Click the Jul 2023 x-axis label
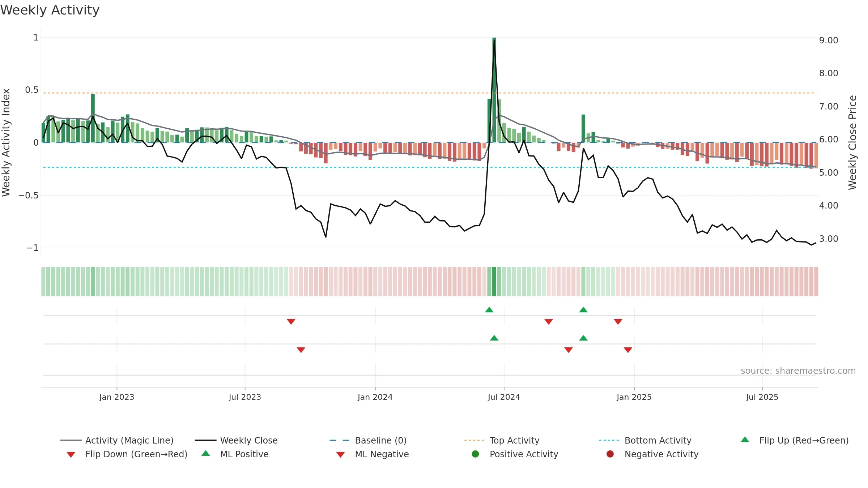 tap(245, 397)
